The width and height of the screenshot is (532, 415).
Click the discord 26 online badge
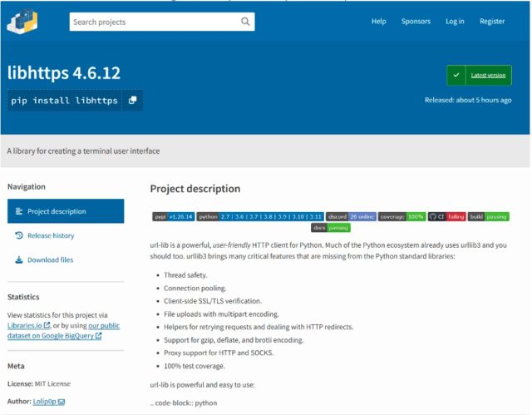pyautogui.click(x=351, y=216)
